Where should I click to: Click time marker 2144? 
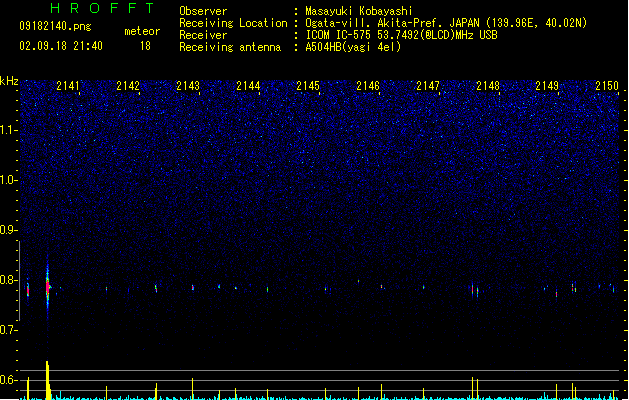pyautogui.click(x=248, y=86)
